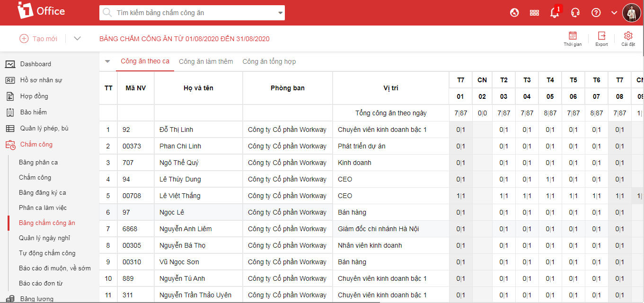Switch to the Công ăn làm thêm tab
The height and width of the screenshot is (303, 644).
[206, 61]
